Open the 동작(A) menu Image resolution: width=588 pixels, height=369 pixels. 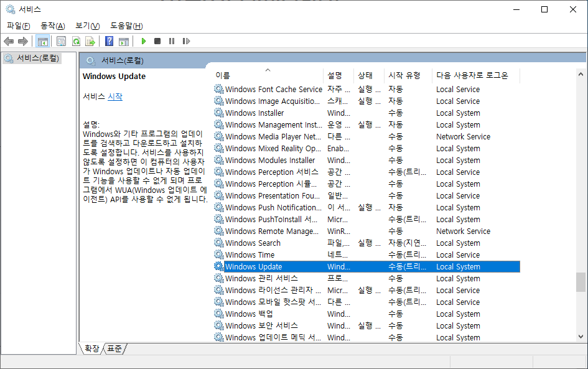tap(53, 26)
